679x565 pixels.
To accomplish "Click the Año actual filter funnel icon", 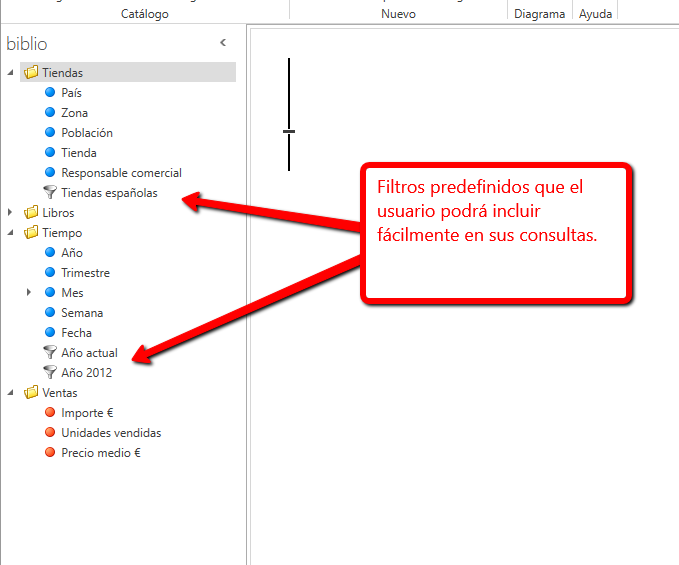I will pos(50,353).
